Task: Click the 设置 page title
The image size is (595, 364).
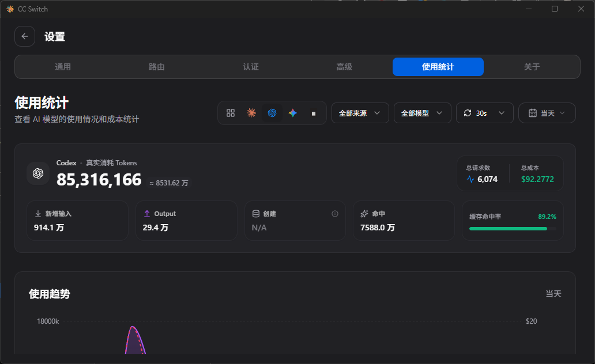Action: pyautogui.click(x=55, y=36)
